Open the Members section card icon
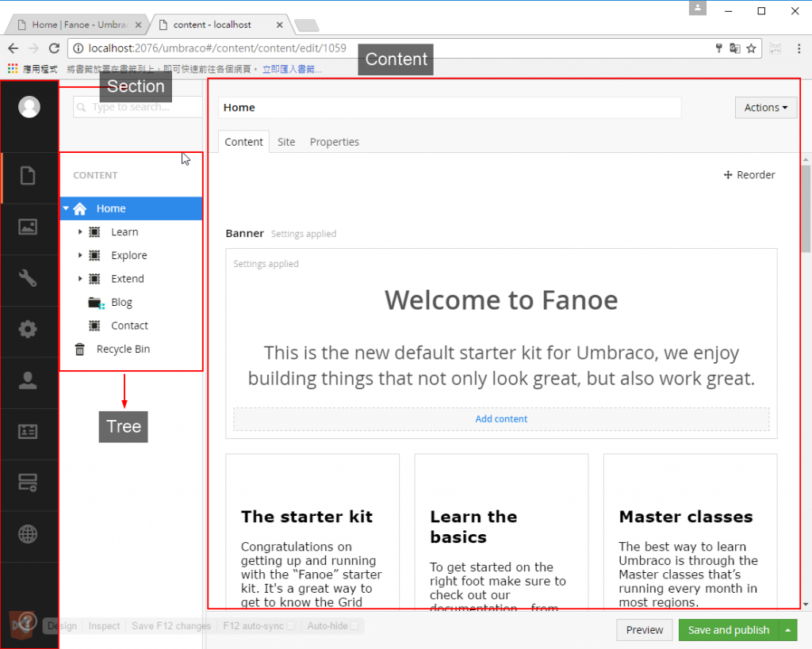Screen dimensions: 812x649 (x=28, y=432)
